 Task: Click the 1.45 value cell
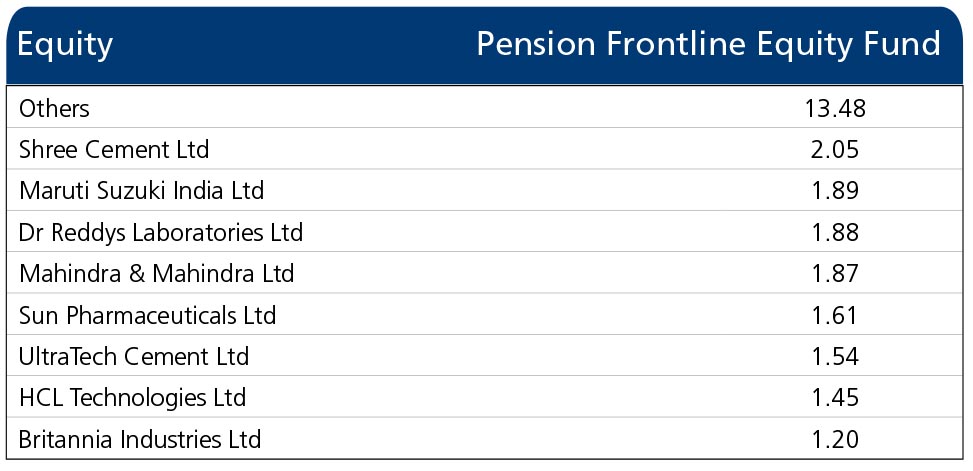pos(835,397)
